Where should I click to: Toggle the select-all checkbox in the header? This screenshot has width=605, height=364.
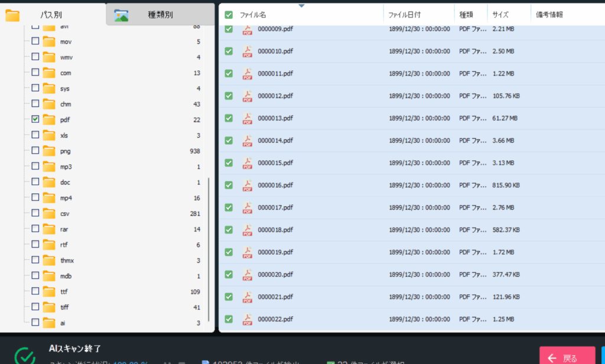(x=229, y=15)
